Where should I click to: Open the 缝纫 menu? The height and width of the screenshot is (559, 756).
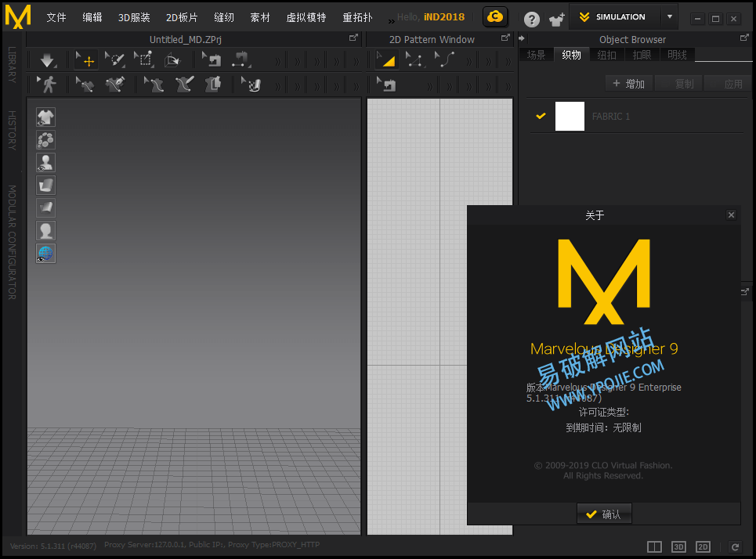click(224, 17)
